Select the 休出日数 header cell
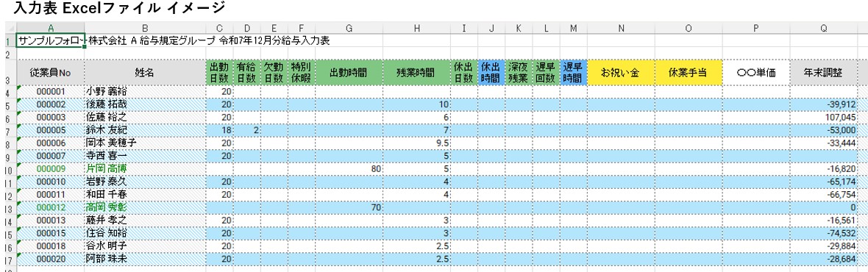Viewport: 868px width, 272px height. (x=464, y=72)
